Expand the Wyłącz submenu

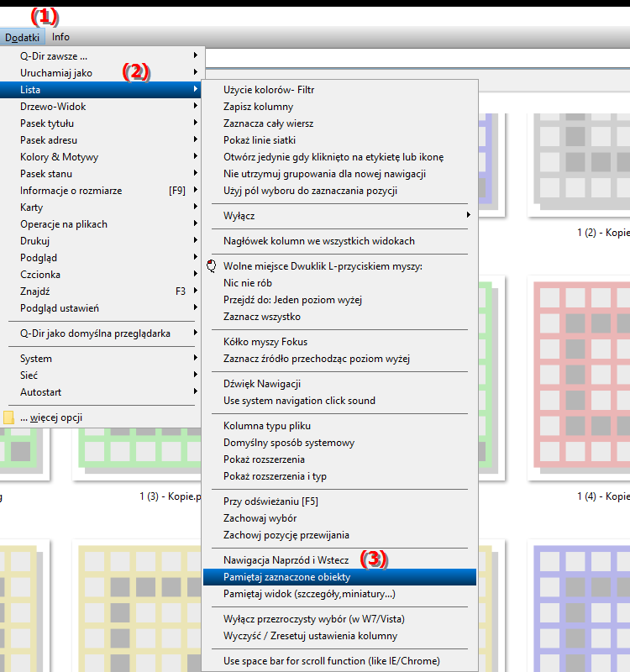339,216
